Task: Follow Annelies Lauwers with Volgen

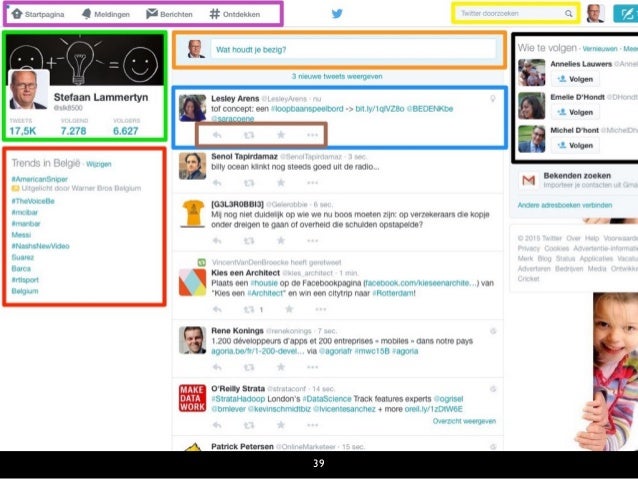Action: 575,79
